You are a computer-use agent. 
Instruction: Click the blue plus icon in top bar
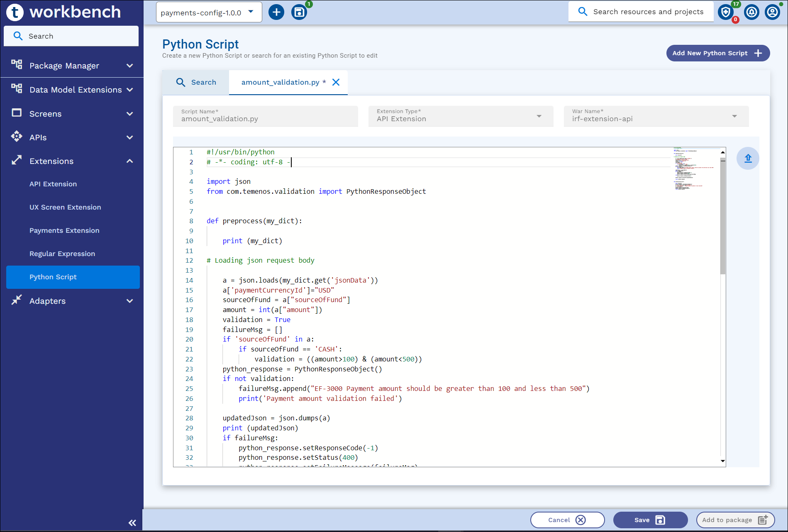pos(276,12)
